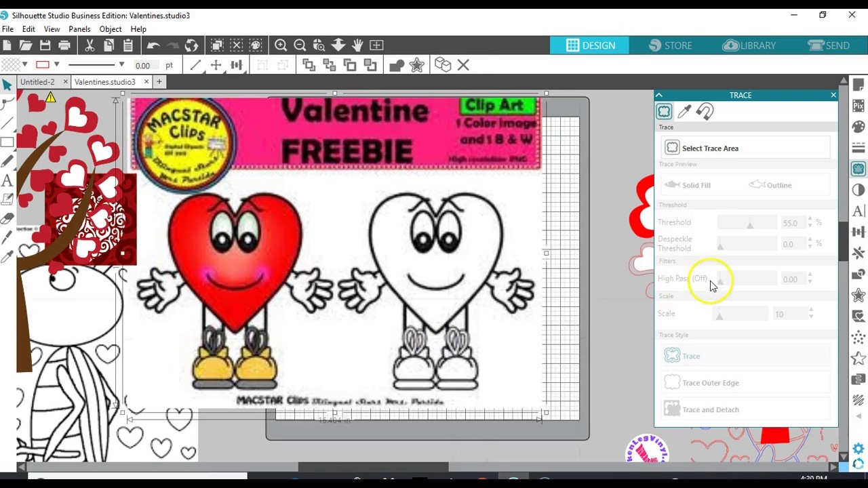Open the Text Style panel in sidebar
The height and width of the screenshot is (488, 868).
[x=859, y=211]
